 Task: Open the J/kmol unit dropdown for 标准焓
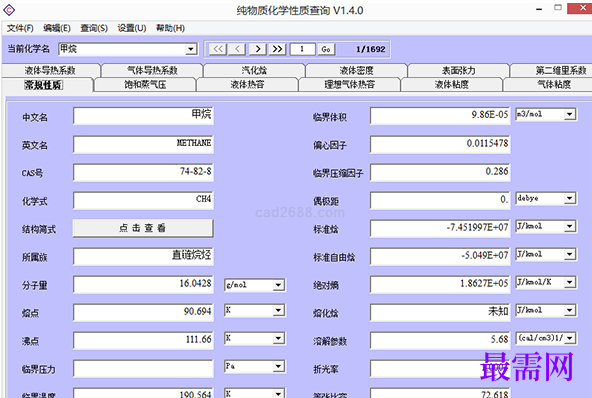pyautogui.click(x=570, y=227)
